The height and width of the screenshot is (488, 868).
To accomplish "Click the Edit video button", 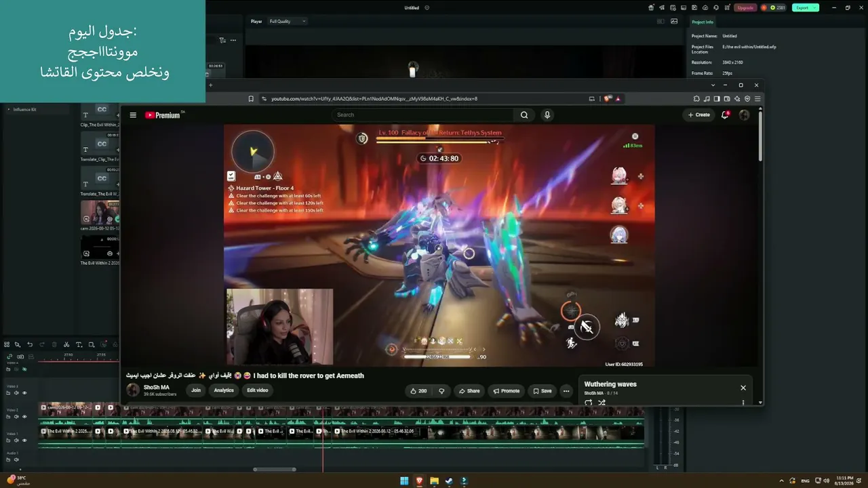I will (258, 390).
